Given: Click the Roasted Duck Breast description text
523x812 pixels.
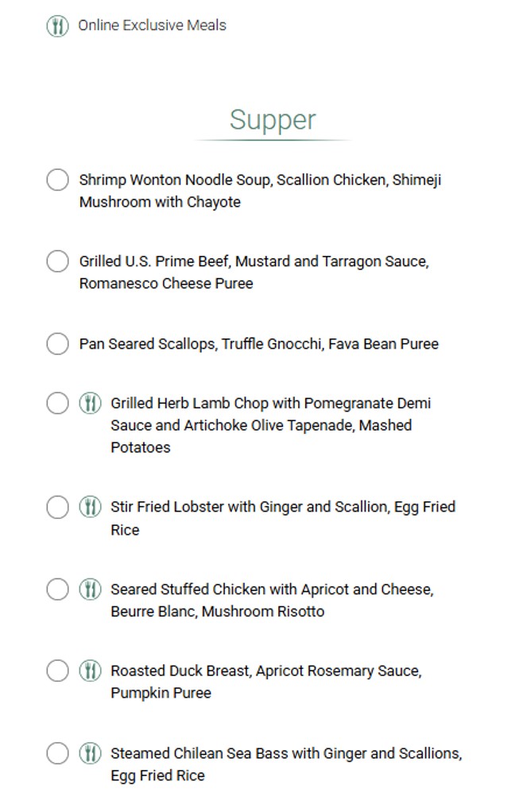Looking at the screenshot, I should 265,682.
